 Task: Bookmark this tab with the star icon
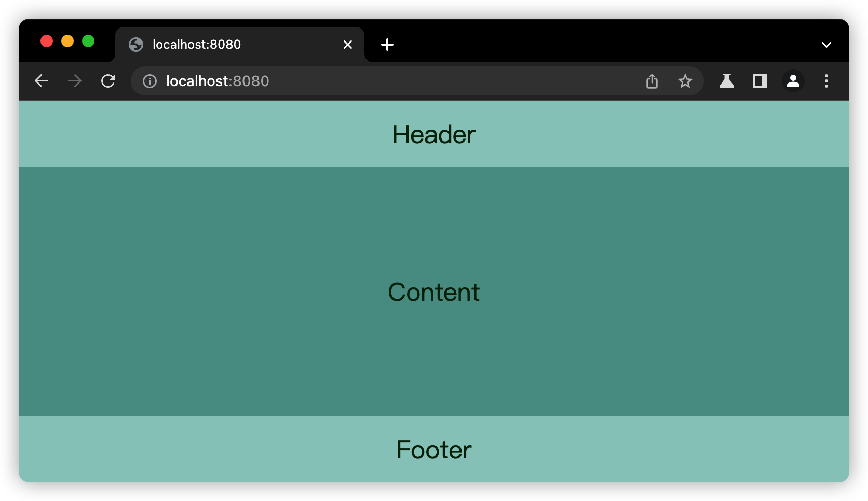click(685, 81)
